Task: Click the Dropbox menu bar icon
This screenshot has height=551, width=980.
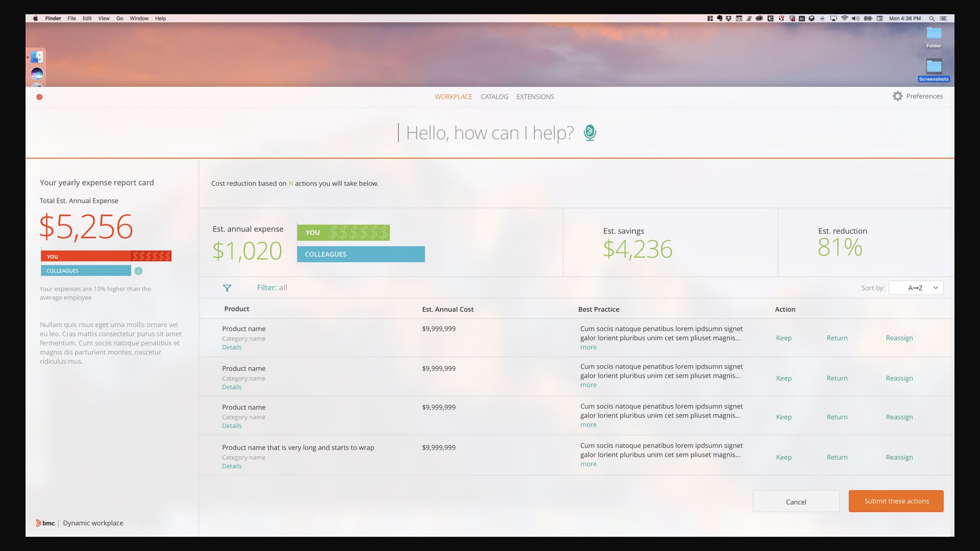Action: (728, 18)
